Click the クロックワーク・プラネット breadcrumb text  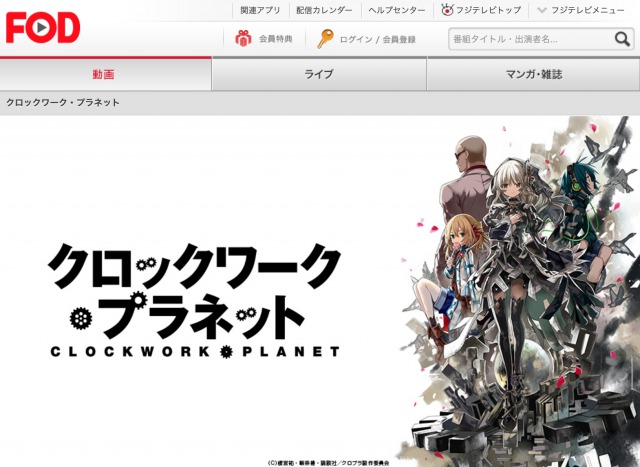63,102
